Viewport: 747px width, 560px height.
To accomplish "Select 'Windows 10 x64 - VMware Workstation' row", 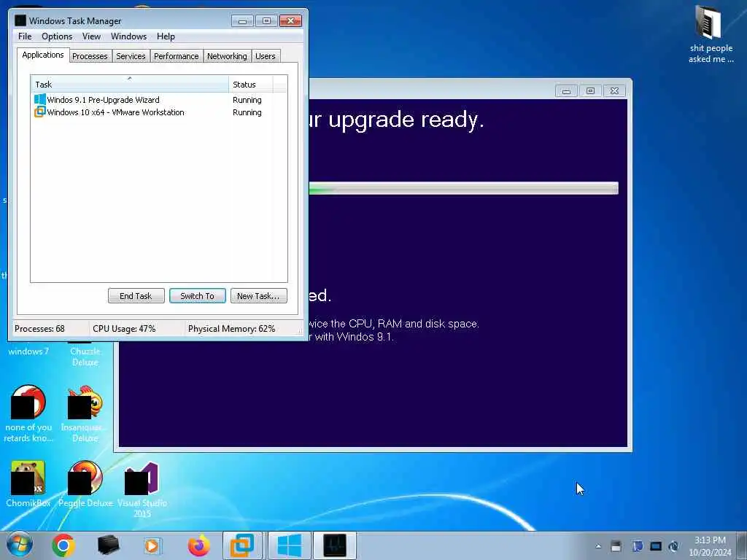I will 158,112.
